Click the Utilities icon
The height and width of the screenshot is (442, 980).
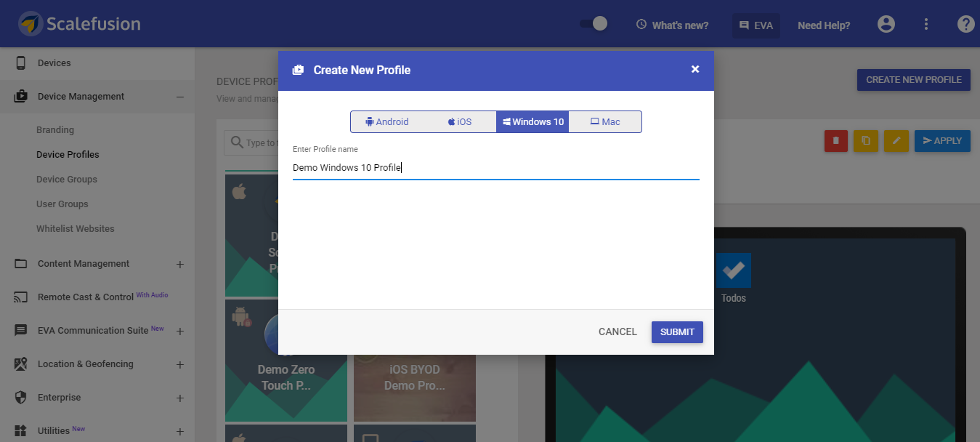pos(21,431)
